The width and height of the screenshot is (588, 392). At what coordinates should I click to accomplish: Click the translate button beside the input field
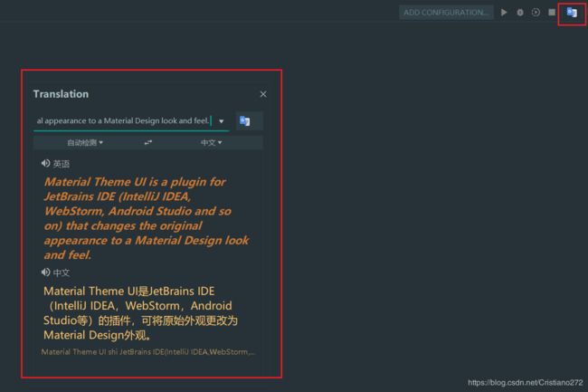[x=249, y=120]
